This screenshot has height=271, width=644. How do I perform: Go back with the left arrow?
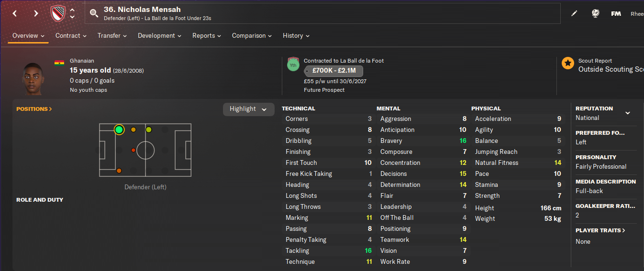coord(15,13)
